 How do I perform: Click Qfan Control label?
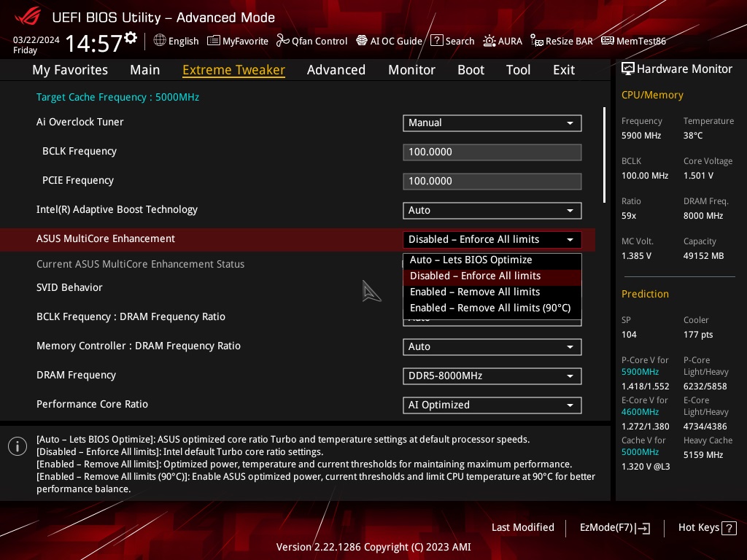[x=320, y=41]
